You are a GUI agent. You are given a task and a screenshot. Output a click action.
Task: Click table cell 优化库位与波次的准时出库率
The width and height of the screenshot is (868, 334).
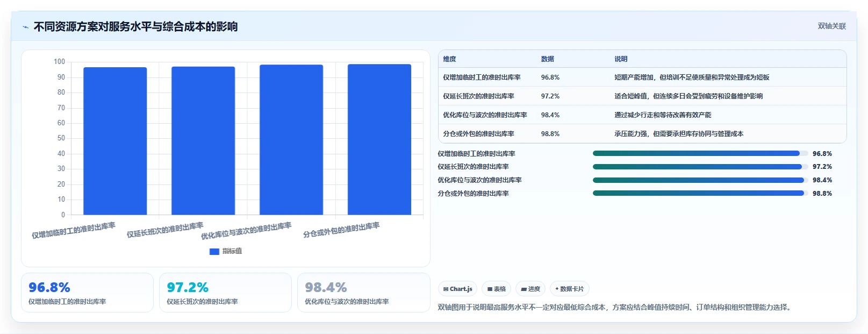485,115
